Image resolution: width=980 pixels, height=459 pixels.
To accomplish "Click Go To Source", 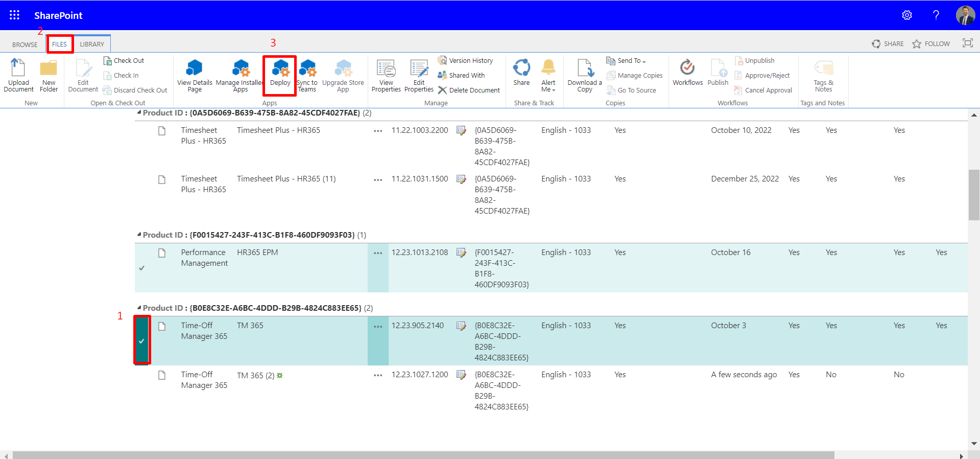I will [x=632, y=90].
